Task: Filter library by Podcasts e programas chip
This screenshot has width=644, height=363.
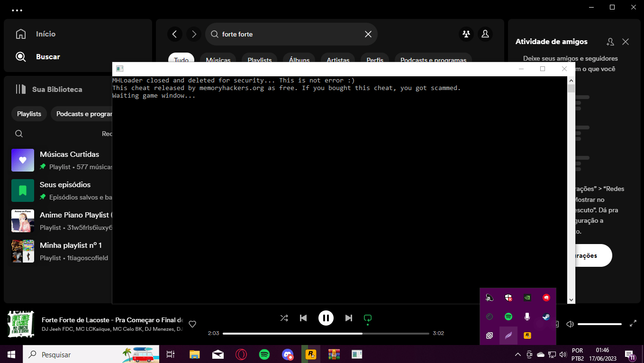Action: 82,114
